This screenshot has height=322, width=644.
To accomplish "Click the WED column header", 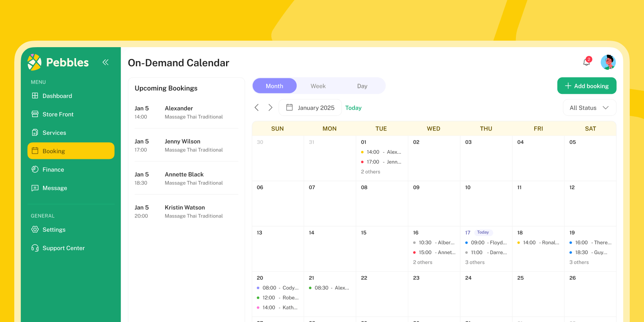I will (433, 128).
